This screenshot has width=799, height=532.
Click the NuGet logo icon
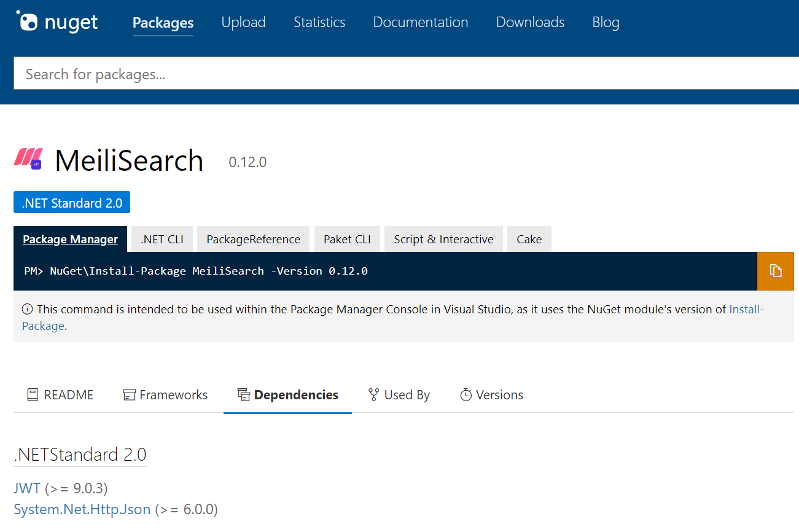pyautogui.click(x=57, y=22)
